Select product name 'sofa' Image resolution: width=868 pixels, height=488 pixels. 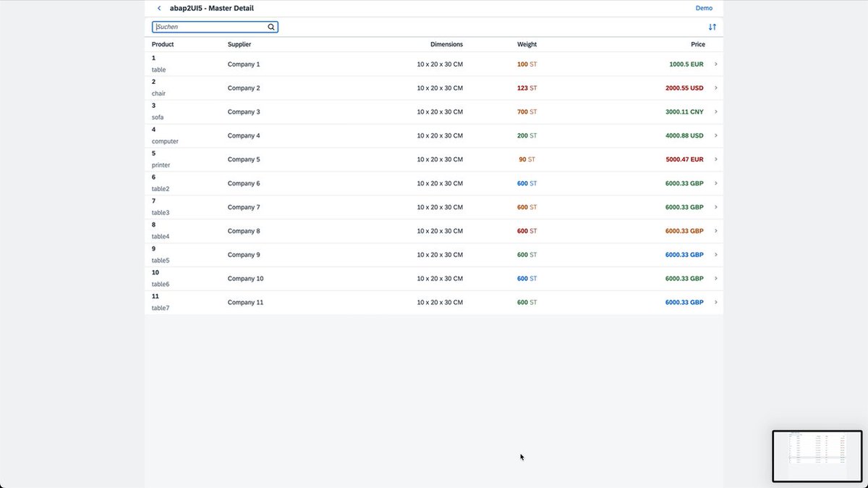click(x=158, y=117)
